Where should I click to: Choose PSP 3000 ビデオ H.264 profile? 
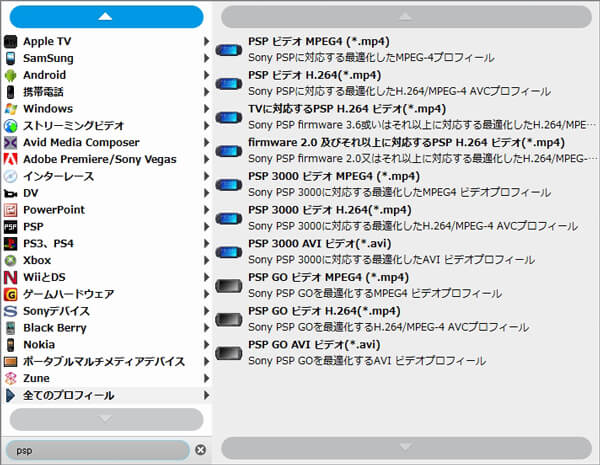[406, 218]
